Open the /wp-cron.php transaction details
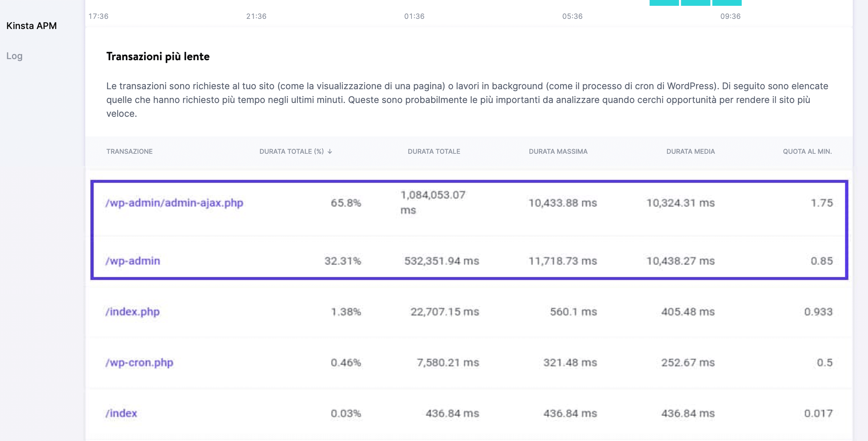 pyautogui.click(x=139, y=362)
